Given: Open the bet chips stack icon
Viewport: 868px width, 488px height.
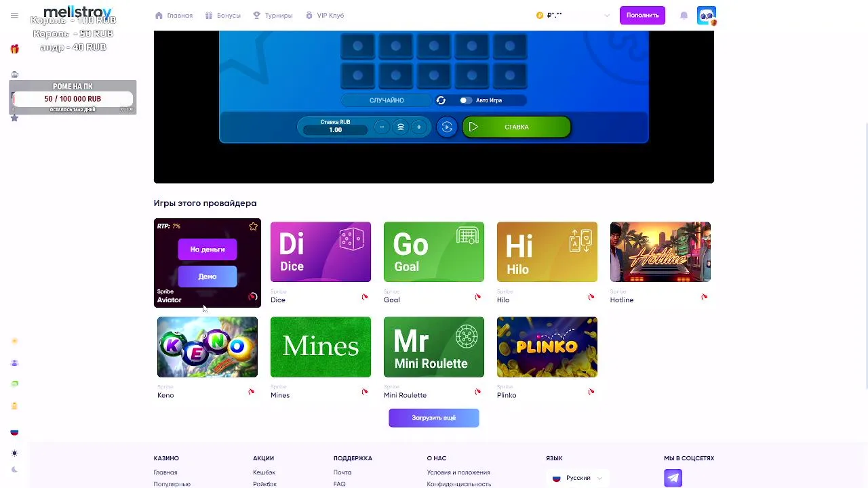Looking at the screenshot, I should 400,127.
